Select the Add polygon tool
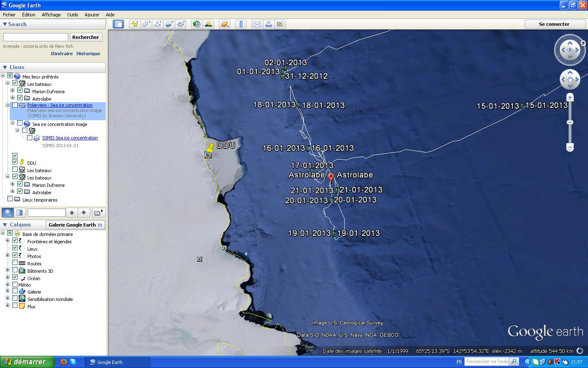This screenshot has height=368, width=588. click(x=146, y=24)
